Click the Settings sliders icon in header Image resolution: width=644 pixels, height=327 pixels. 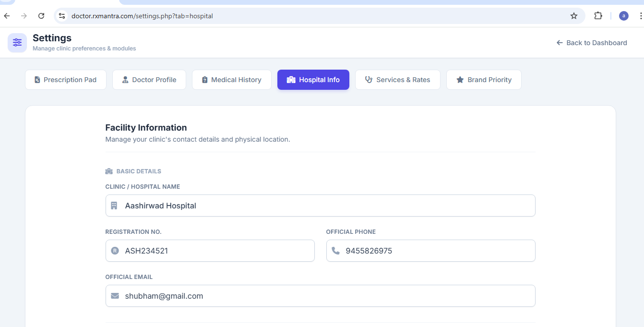tap(17, 43)
